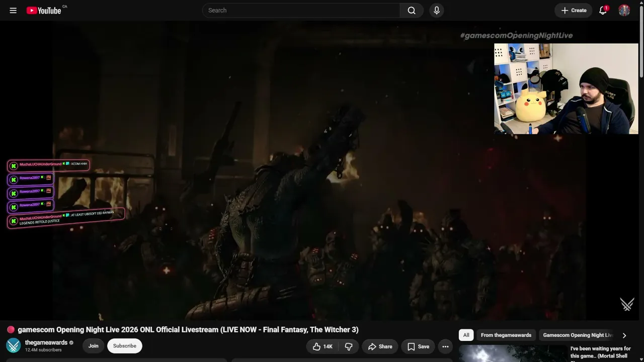Open the YouTube guide hamburger menu

13,10
